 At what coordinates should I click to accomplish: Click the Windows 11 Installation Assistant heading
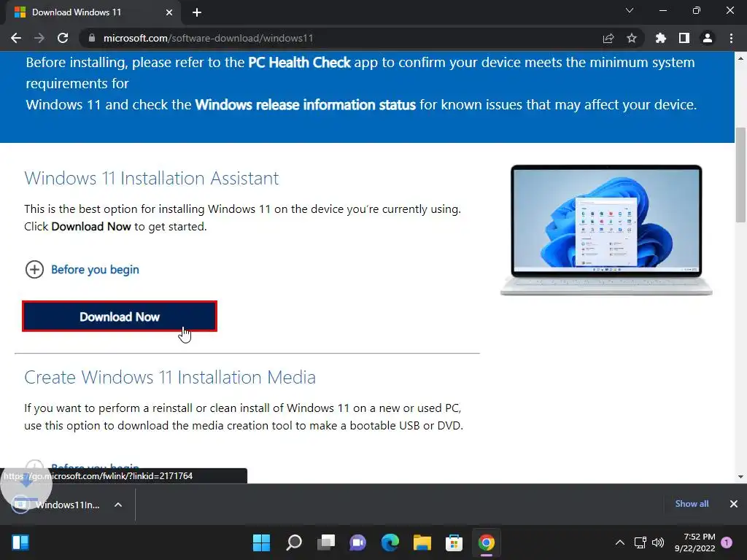pos(152,178)
